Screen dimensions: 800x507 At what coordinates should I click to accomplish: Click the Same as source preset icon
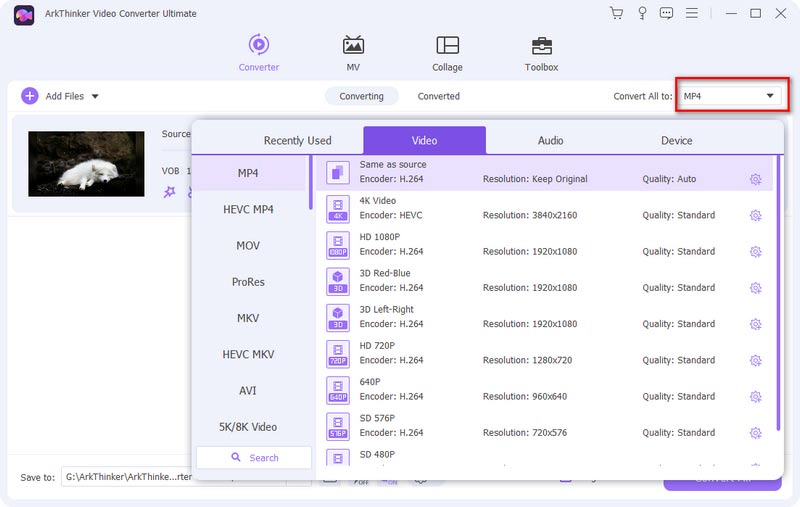click(338, 172)
